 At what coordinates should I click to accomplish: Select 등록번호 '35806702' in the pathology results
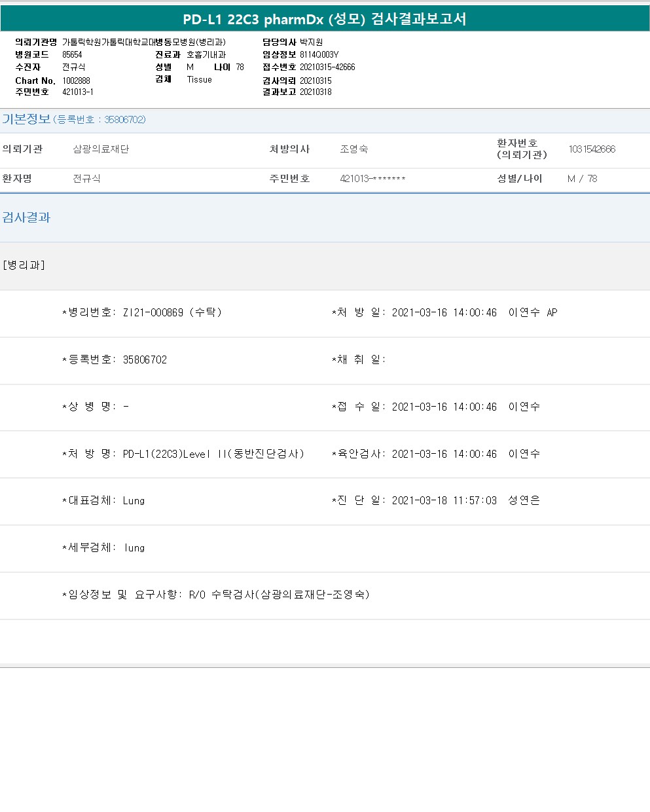click(145, 360)
